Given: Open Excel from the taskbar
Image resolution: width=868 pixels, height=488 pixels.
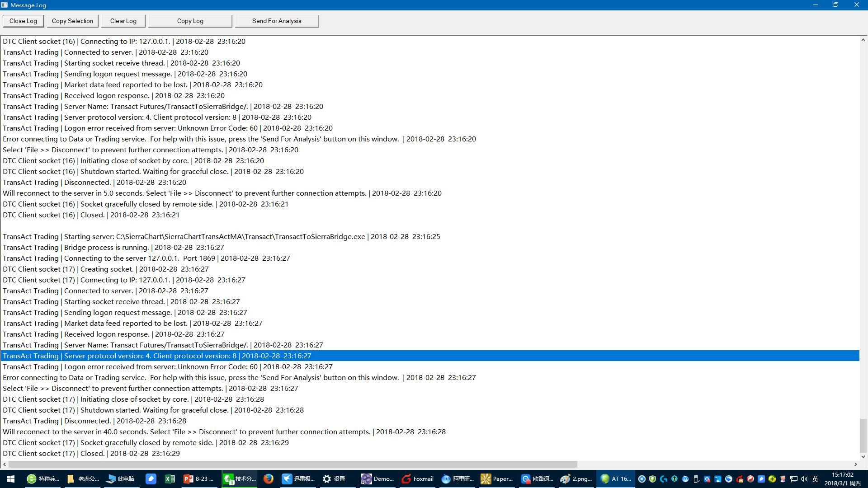Looking at the screenshot, I should coord(170,479).
